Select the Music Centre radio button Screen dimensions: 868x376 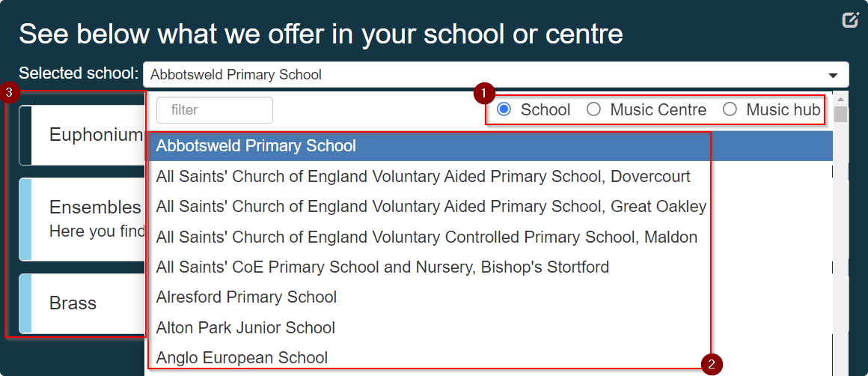[593, 109]
